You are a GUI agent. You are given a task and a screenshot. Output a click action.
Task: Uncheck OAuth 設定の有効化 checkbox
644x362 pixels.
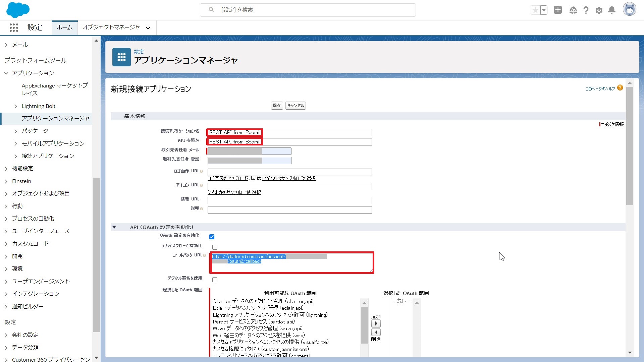click(x=212, y=236)
